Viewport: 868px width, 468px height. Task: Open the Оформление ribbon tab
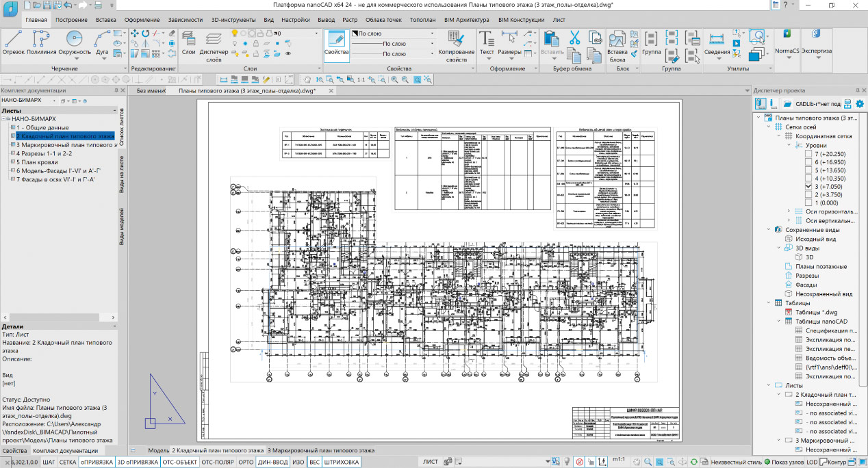point(142,21)
